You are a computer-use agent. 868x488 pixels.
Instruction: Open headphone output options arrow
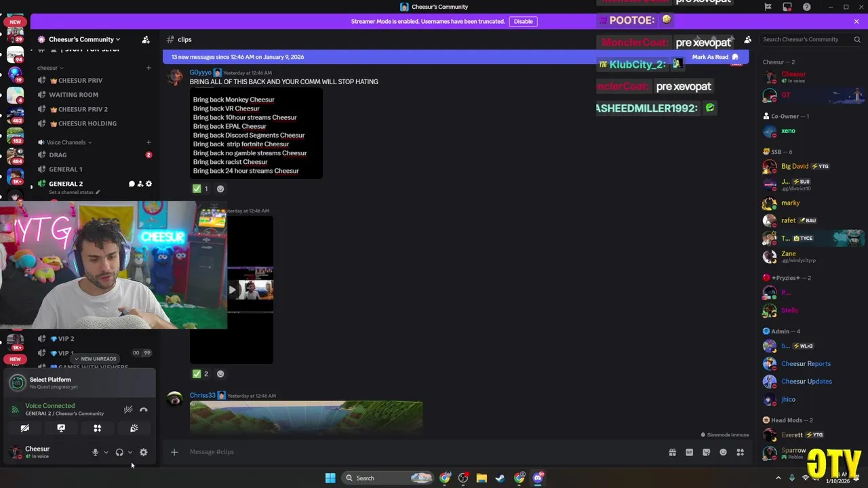(x=130, y=452)
